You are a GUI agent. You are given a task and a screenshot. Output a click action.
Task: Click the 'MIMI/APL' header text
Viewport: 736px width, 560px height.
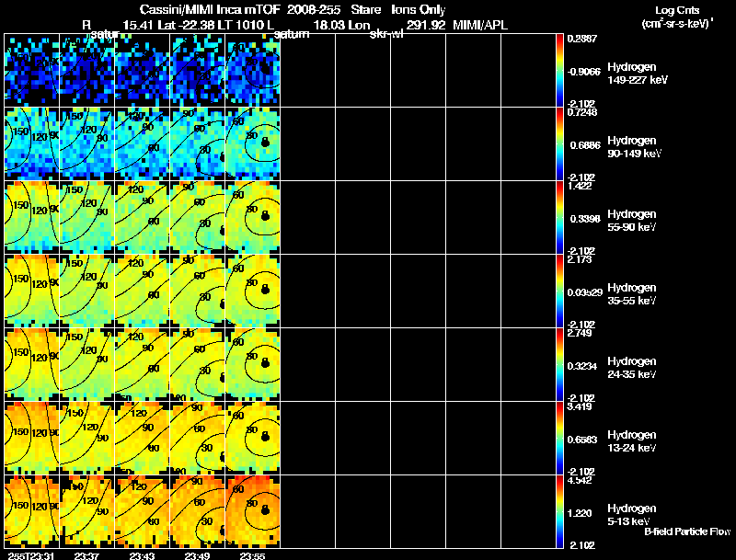480,26
